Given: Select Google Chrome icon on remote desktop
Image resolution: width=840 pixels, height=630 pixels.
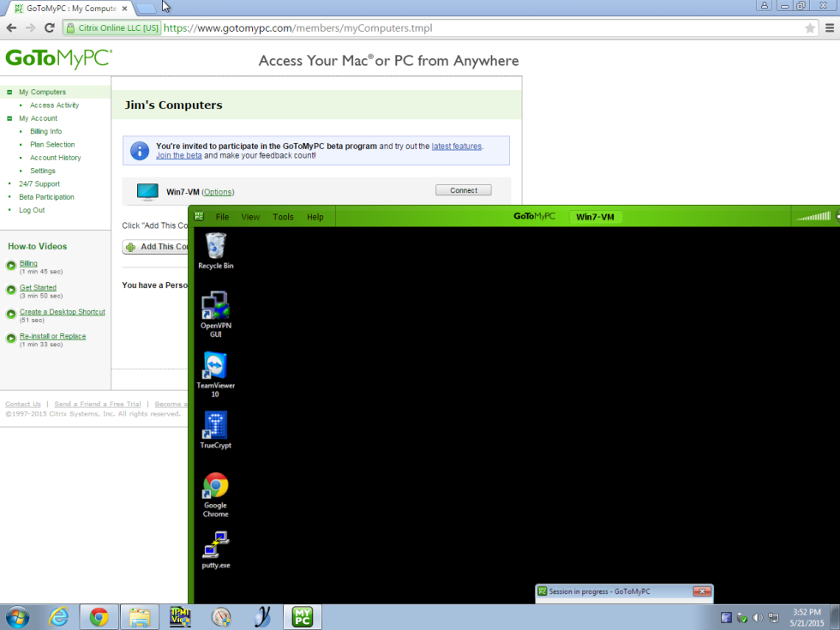Looking at the screenshot, I should [x=215, y=486].
